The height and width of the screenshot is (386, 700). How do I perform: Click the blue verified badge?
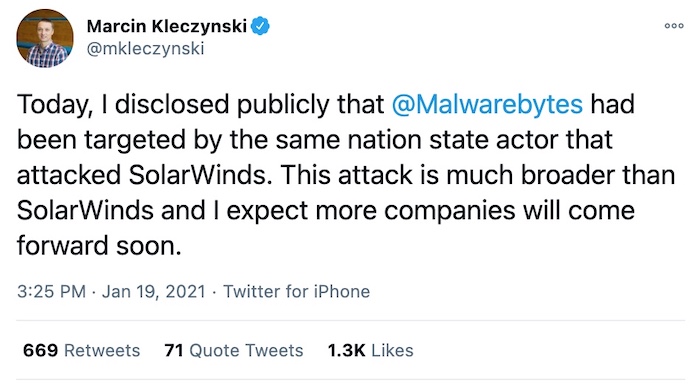pyautogui.click(x=260, y=26)
